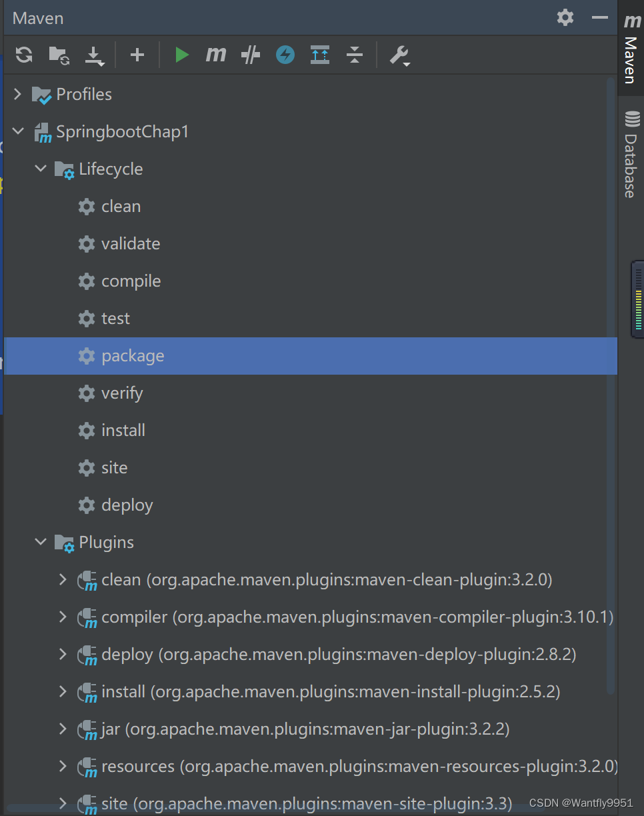644x816 pixels.
Task: Expand the compiler plugin node
Action: 63,617
